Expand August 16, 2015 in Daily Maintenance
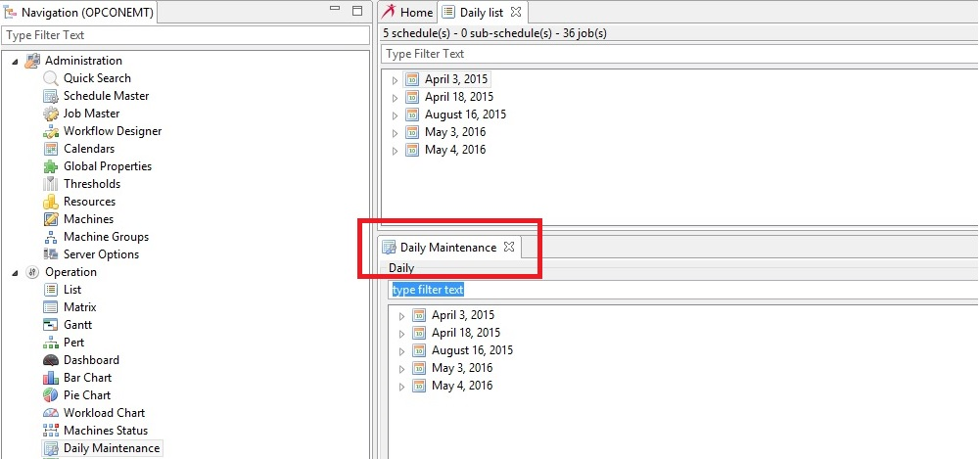This screenshot has height=459, width=980. point(401,351)
